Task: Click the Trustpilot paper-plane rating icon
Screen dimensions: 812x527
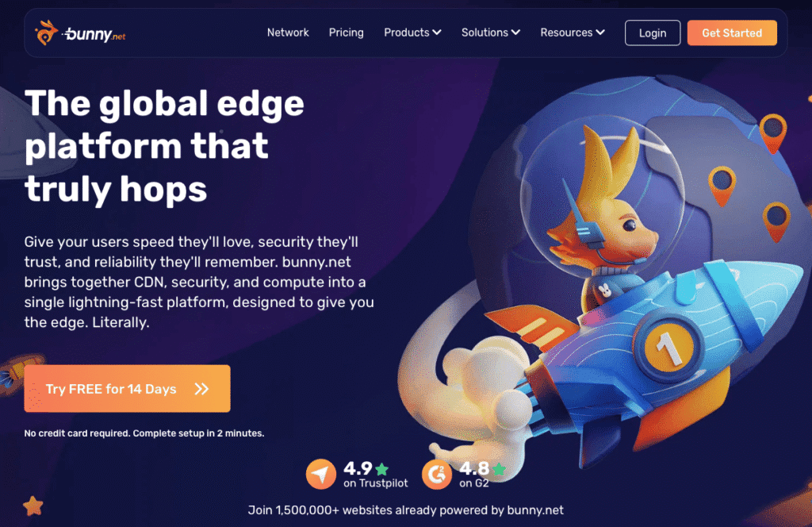Action: click(x=321, y=474)
